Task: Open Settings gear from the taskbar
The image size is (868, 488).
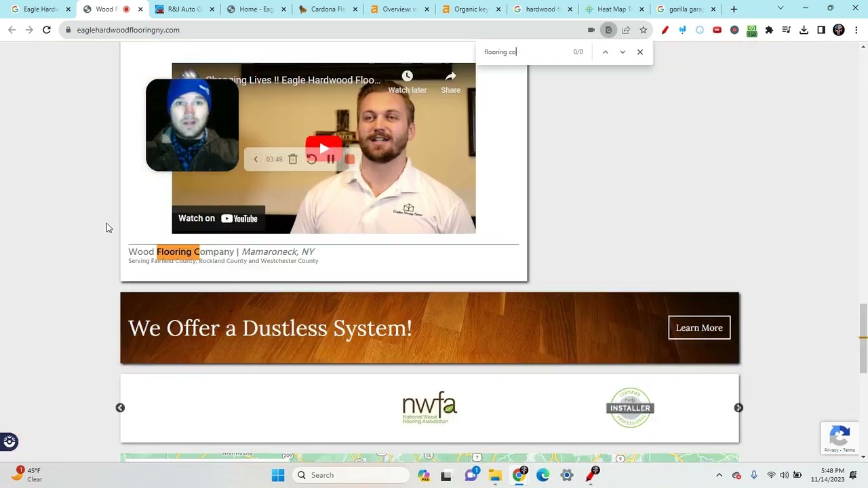Action: point(567,475)
